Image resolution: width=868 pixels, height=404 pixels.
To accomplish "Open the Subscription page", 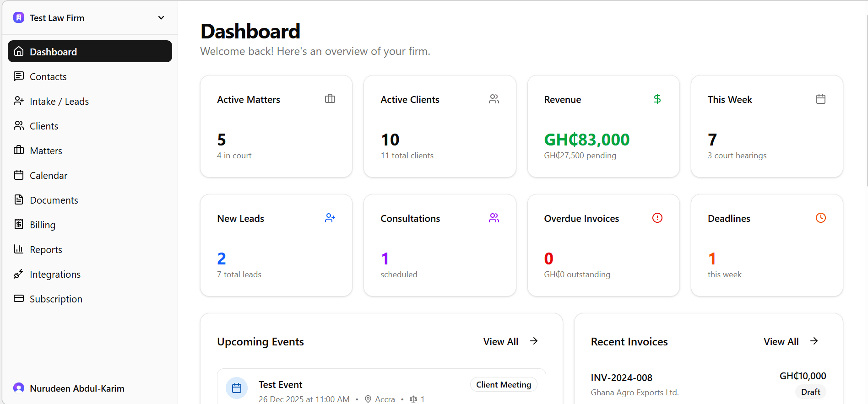I will click(x=90, y=299).
